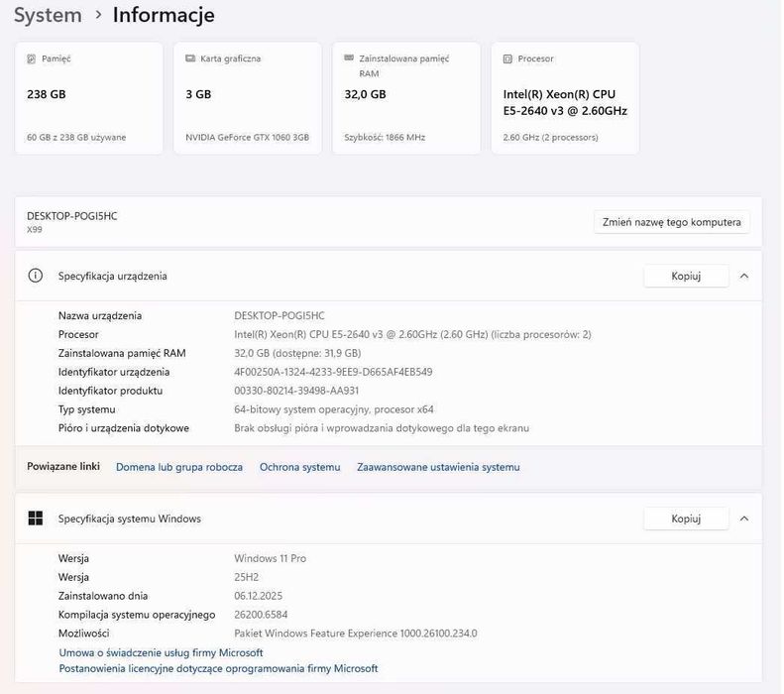Click the Procesor card icon

click(x=508, y=59)
